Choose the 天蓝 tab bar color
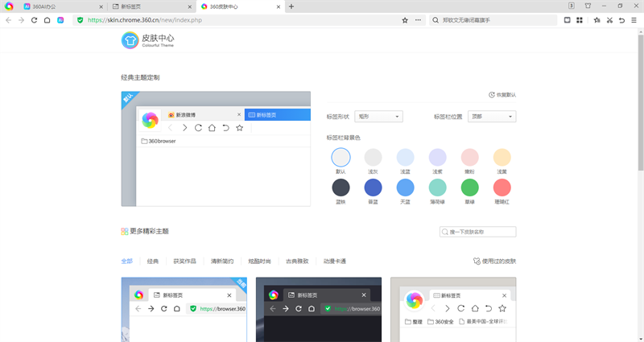Image resolution: width=644 pixels, height=342 pixels. 406,187
